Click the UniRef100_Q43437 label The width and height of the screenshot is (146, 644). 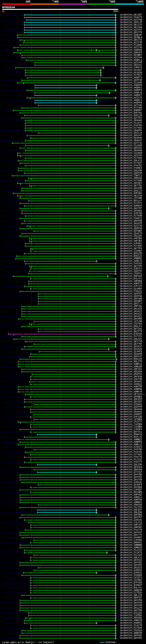(x=131, y=347)
